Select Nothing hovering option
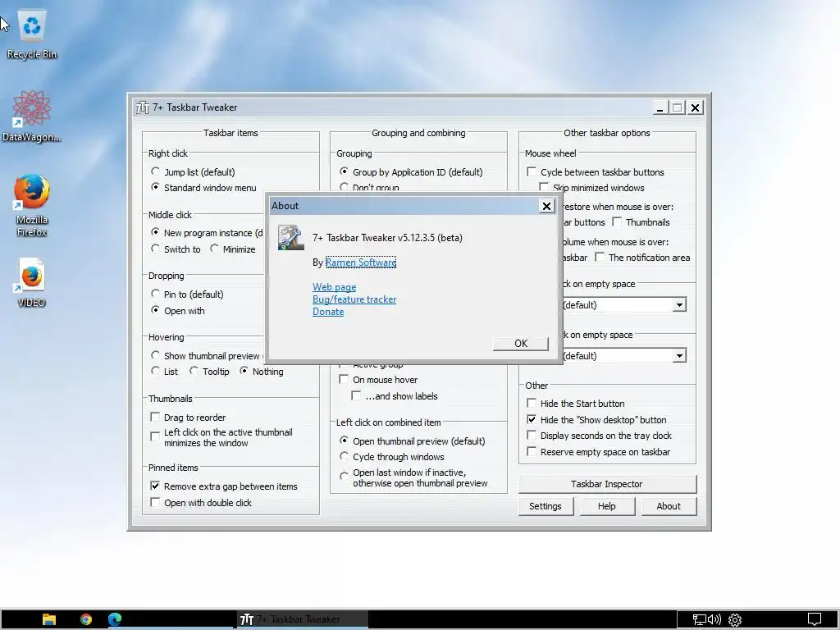Viewport: 840px width, 630px height. [244, 371]
